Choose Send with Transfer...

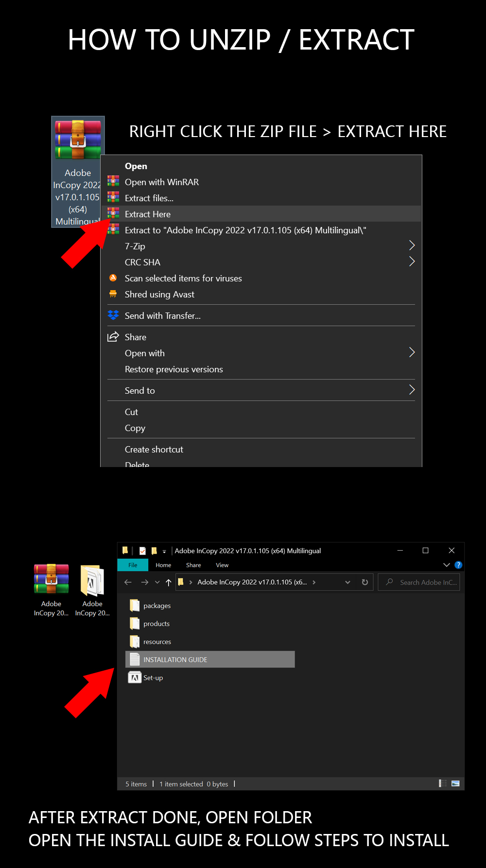coord(163,316)
